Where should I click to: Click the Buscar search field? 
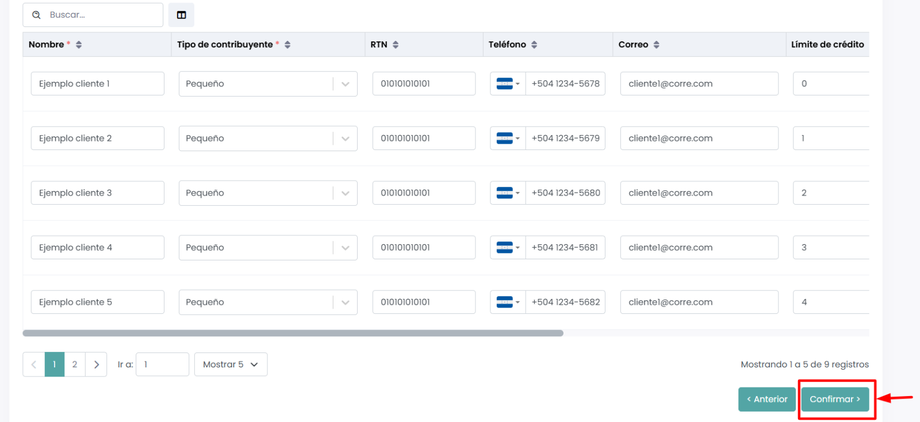coord(100,15)
